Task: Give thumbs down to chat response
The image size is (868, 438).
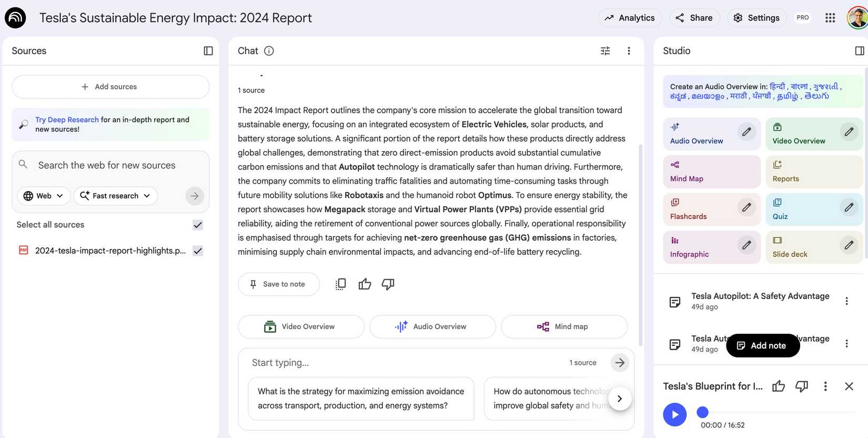Action: click(388, 284)
